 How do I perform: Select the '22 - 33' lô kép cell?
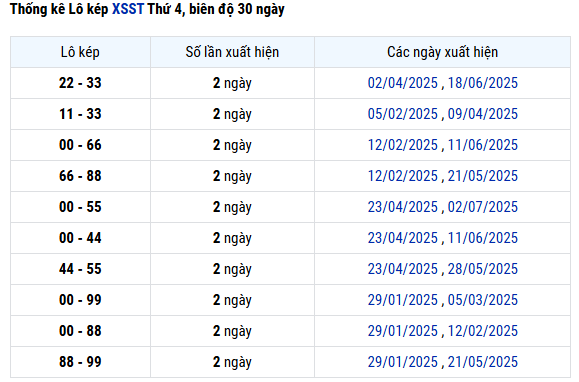click(80, 83)
